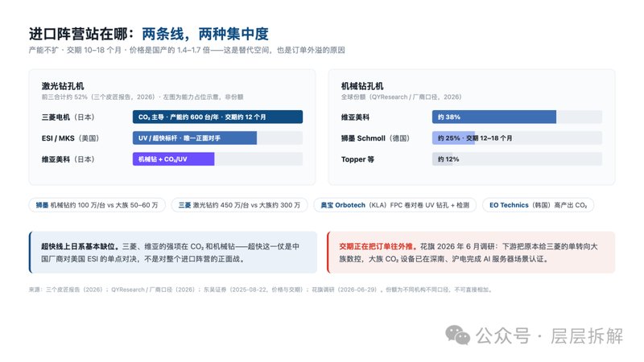Screen dimensions: 644x362
Task: Click the 三菱电机（日本）row label
Action: tap(68, 117)
